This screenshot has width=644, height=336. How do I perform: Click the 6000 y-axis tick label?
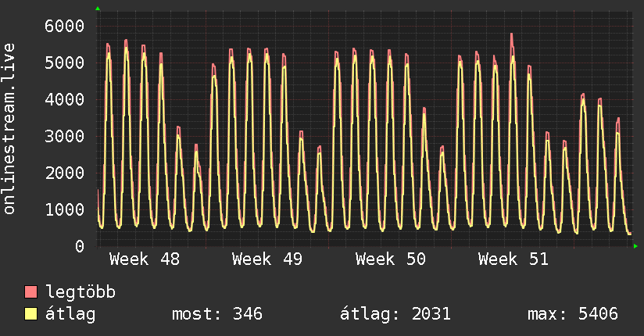pyautogui.click(x=65, y=26)
